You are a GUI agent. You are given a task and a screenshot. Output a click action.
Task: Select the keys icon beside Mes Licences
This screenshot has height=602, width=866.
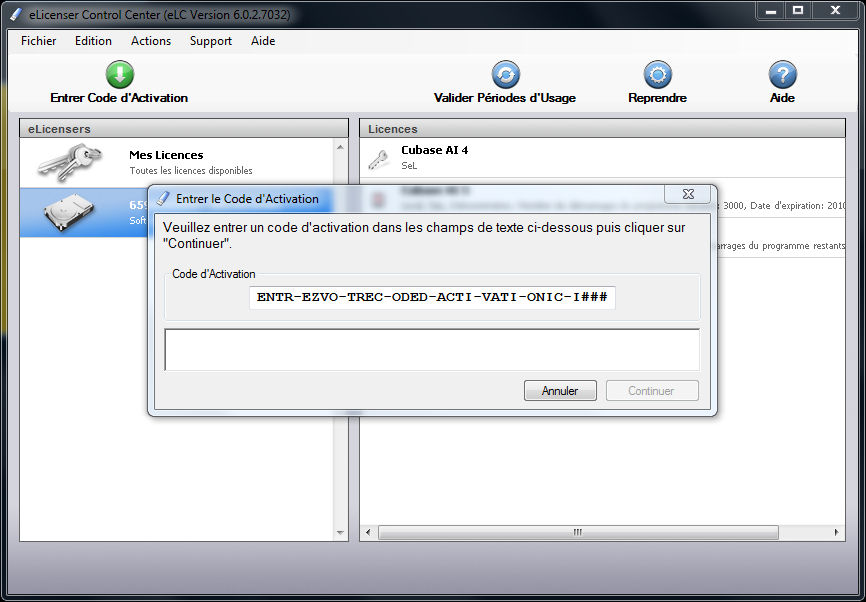[x=71, y=162]
